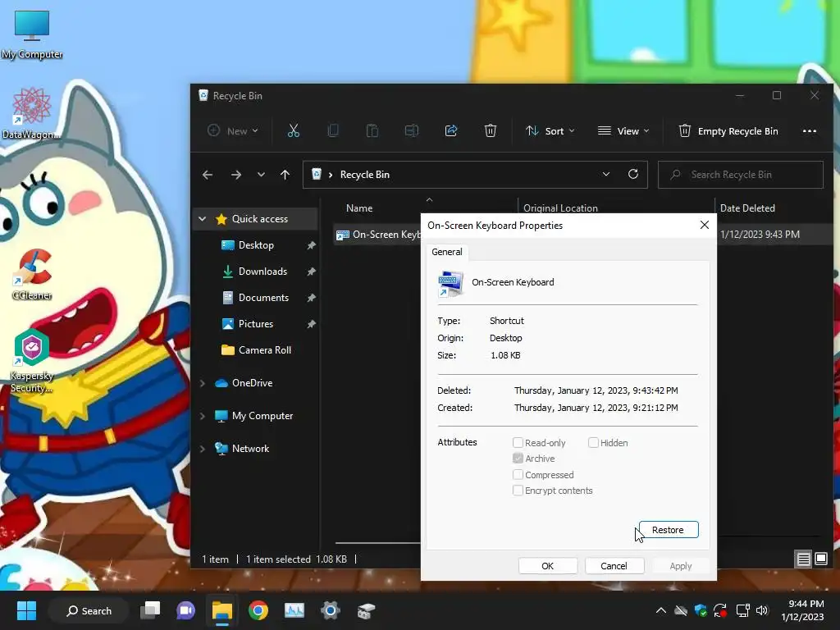Open CCleaner desktop shortcut
This screenshot has height=630, width=840.
click(32, 274)
